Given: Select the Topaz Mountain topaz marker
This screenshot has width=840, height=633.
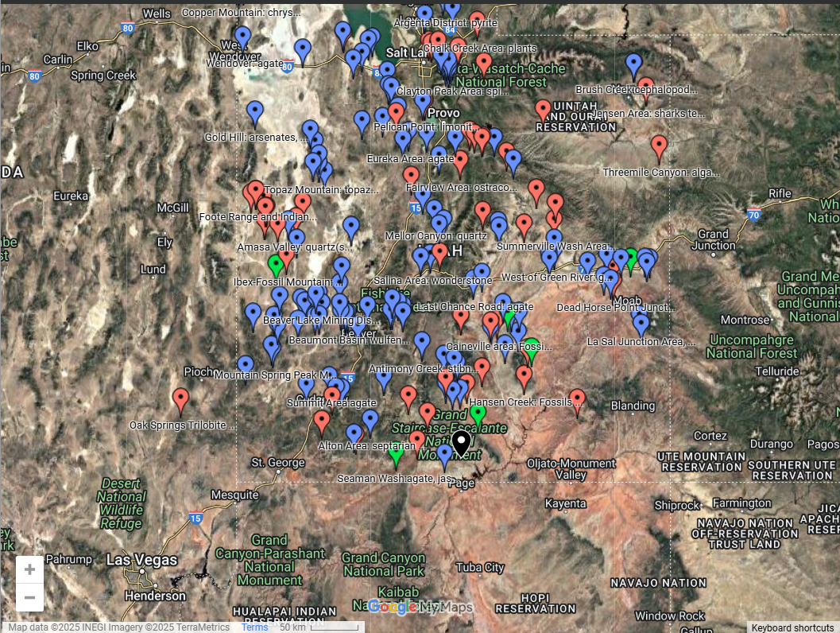Looking at the screenshot, I should tap(254, 188).
